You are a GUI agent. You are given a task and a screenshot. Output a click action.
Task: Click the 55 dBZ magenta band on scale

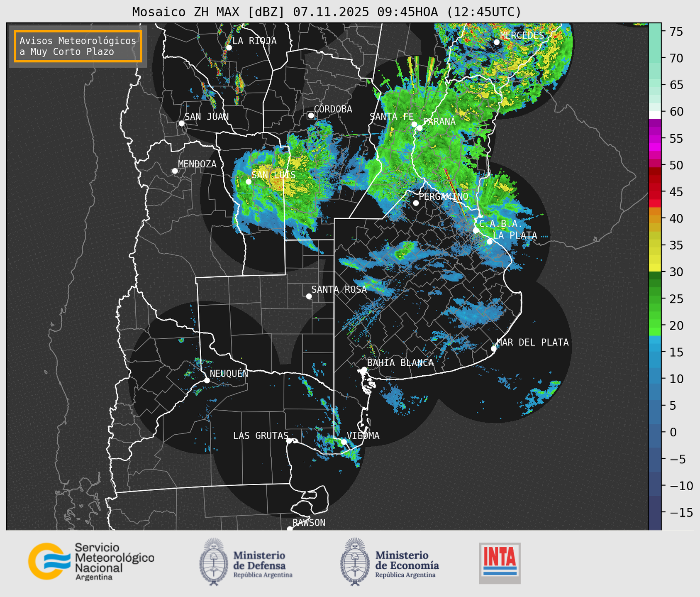(x=655, y=138)
